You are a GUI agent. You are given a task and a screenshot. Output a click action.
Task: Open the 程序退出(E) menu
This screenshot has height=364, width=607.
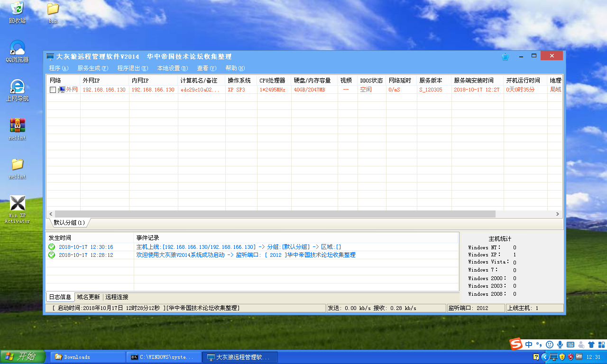133,68
